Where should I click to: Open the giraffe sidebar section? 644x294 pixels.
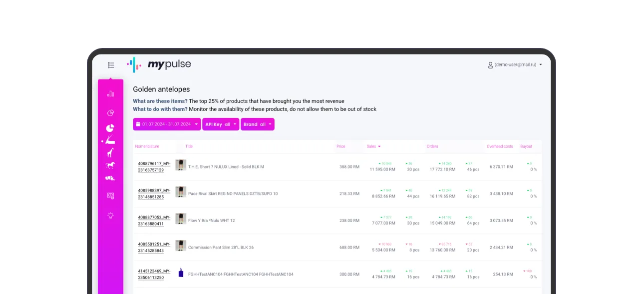coord(110,152)
